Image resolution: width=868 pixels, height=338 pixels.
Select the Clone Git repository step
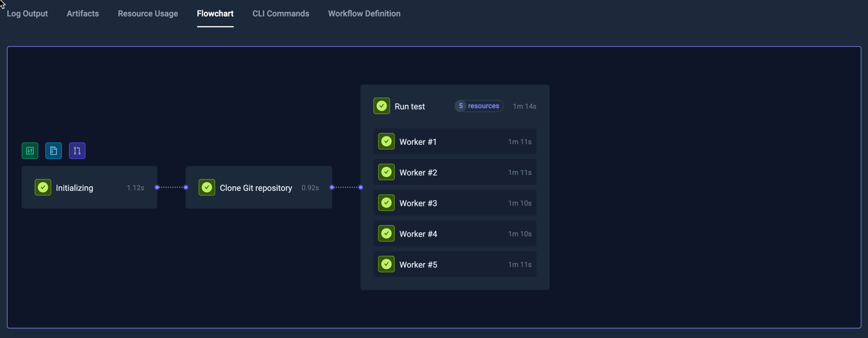tap(258, 187)
